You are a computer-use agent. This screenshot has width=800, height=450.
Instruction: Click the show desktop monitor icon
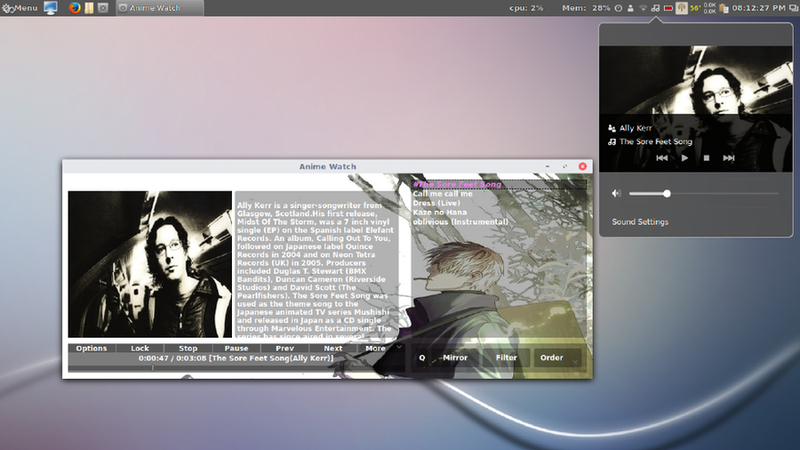(x=51, y=8)
